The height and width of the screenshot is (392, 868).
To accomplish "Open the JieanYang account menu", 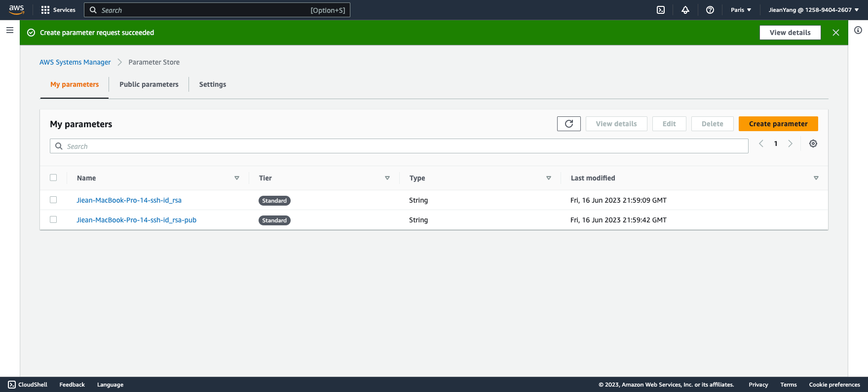I will pyautogui.click(x=814, y=10).
